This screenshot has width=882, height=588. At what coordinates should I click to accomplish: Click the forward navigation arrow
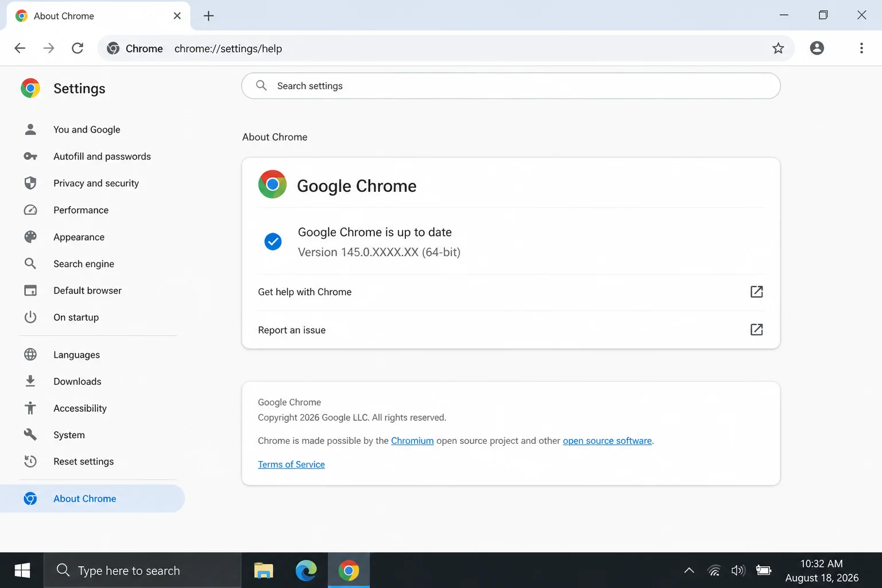coord(49,48)
